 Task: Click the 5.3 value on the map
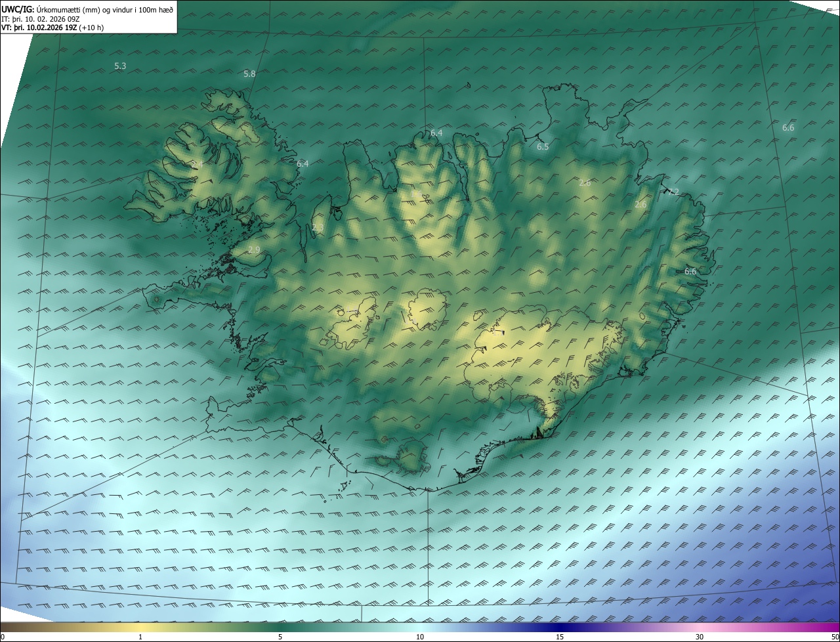pos(120,66)
